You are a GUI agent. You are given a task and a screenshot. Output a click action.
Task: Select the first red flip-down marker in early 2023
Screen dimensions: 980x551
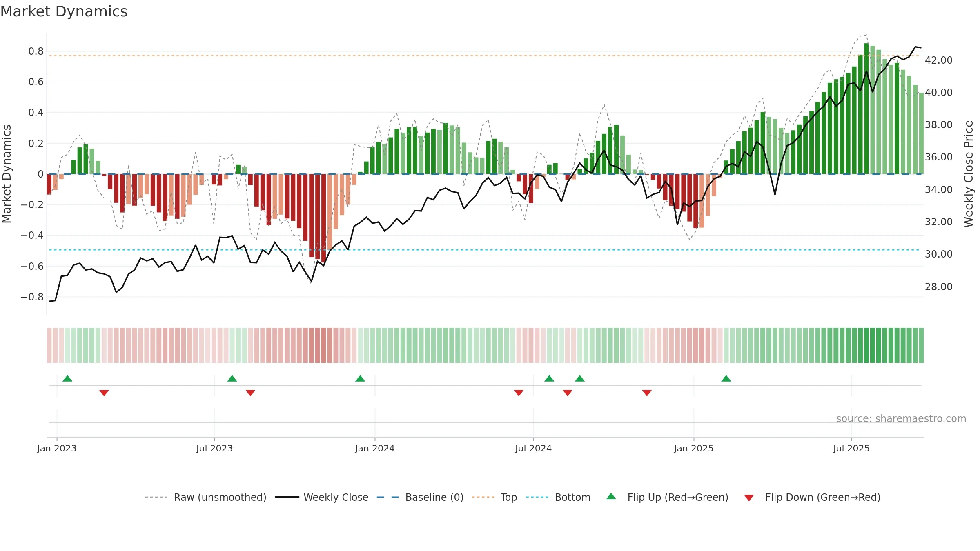104,393
